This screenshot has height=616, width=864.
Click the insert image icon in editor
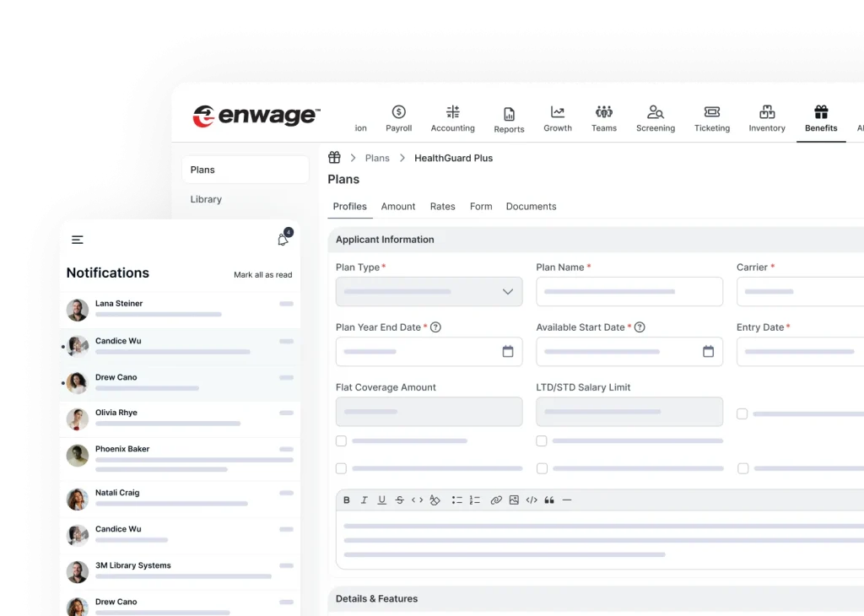coord(514,500)
